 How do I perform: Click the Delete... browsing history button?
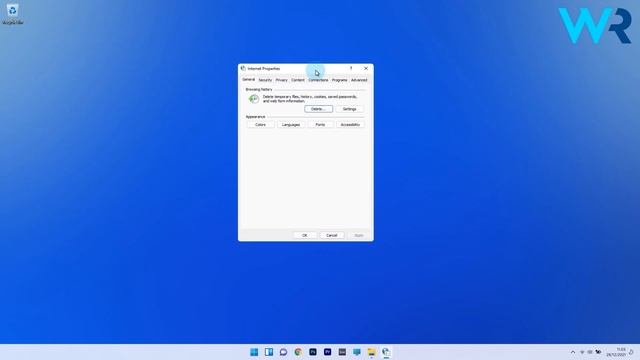tap(318, 109)
